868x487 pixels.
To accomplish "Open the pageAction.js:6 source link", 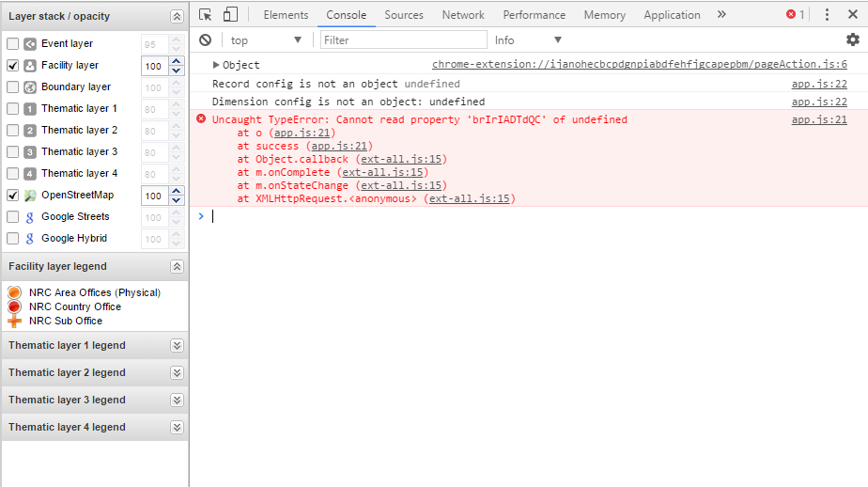I will click(x=639, y=65).
